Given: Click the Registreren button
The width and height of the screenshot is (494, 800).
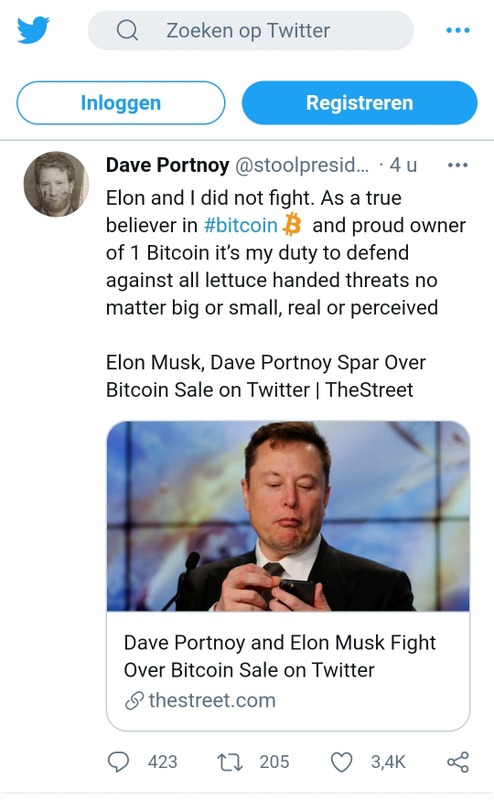Looking at the screenshot, I should [x=359, y=103].
